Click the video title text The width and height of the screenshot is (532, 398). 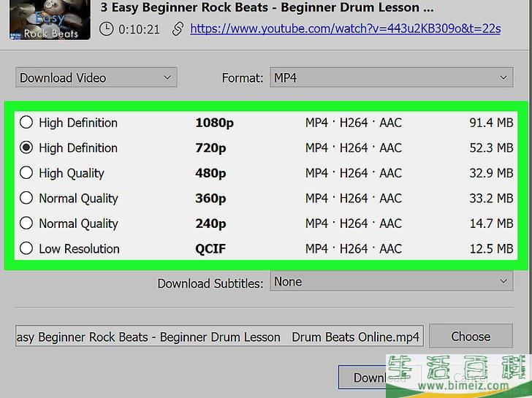point(267,8)
